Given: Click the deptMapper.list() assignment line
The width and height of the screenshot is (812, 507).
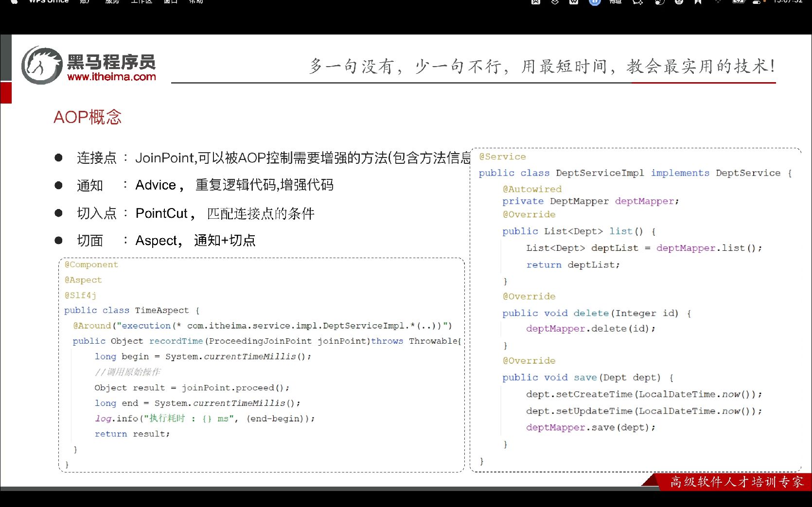Looking at the screenshot, I should tap(644, 248).
